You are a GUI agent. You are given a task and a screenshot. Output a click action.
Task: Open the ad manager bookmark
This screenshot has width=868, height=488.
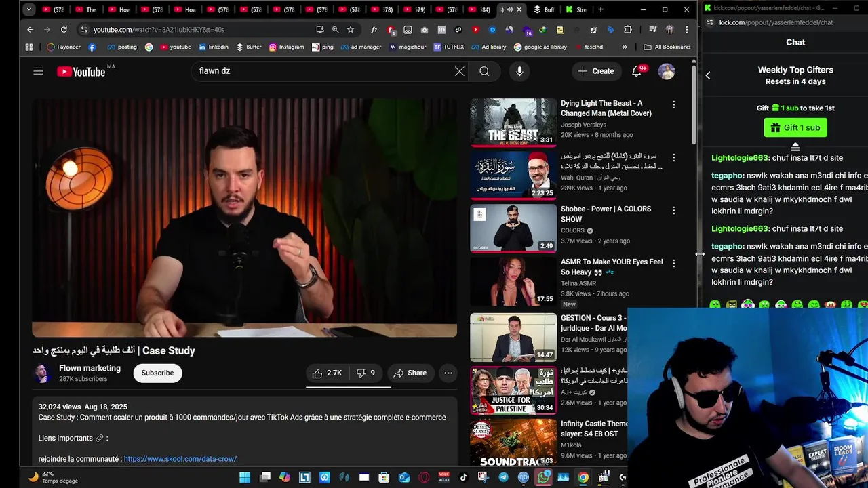point(361,47)
